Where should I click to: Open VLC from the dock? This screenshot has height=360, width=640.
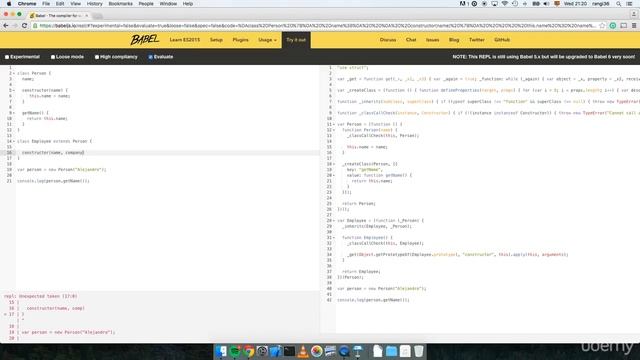tap(303, 351)
